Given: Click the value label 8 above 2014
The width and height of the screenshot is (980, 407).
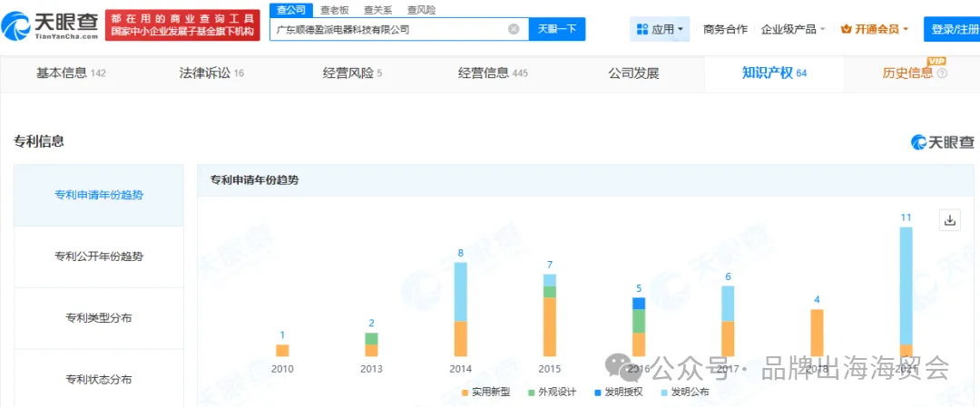Looking at the screenshot, I should click(x=461, y=253).
